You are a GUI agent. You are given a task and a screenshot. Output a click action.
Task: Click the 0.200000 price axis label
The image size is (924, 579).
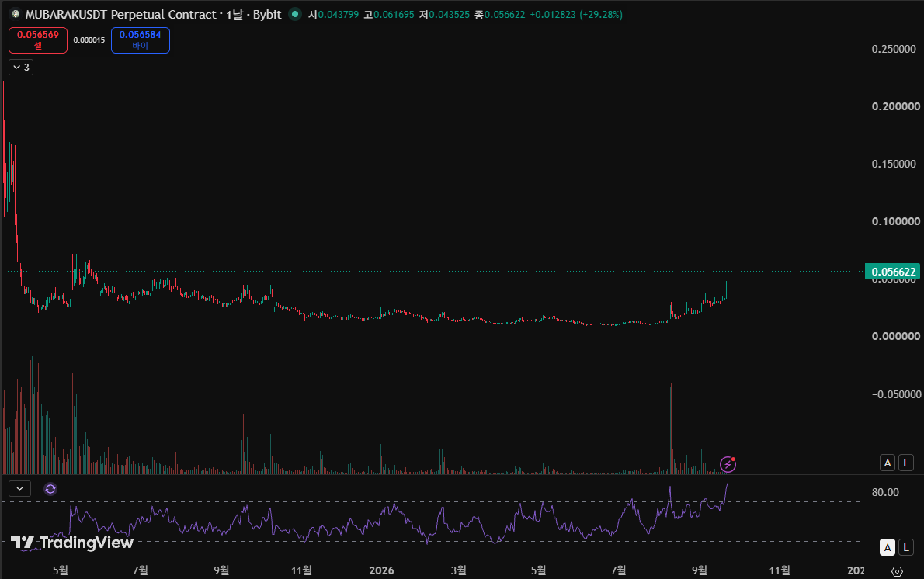[896, 106]
